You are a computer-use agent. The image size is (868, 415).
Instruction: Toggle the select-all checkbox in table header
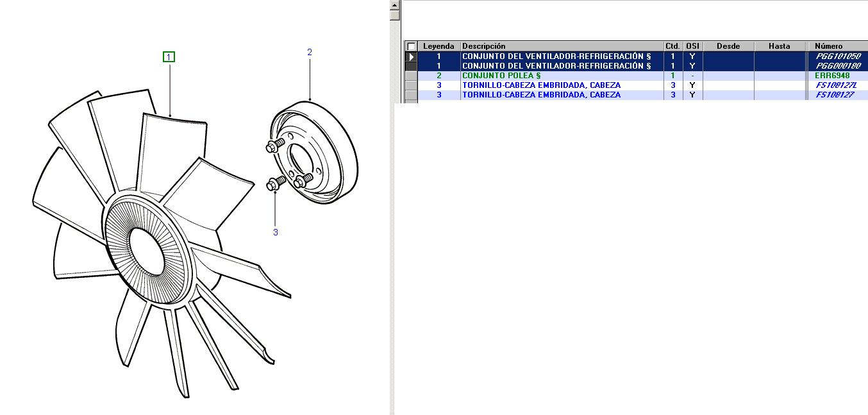click(411, 46)
